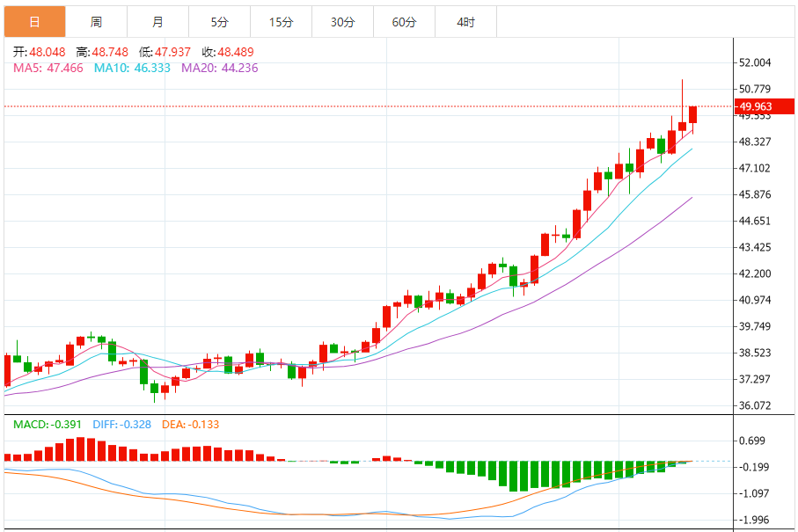Screen dimensions: 798x532
Task: Click the MA5 indicator label
Action: click(x=48, y=69)
